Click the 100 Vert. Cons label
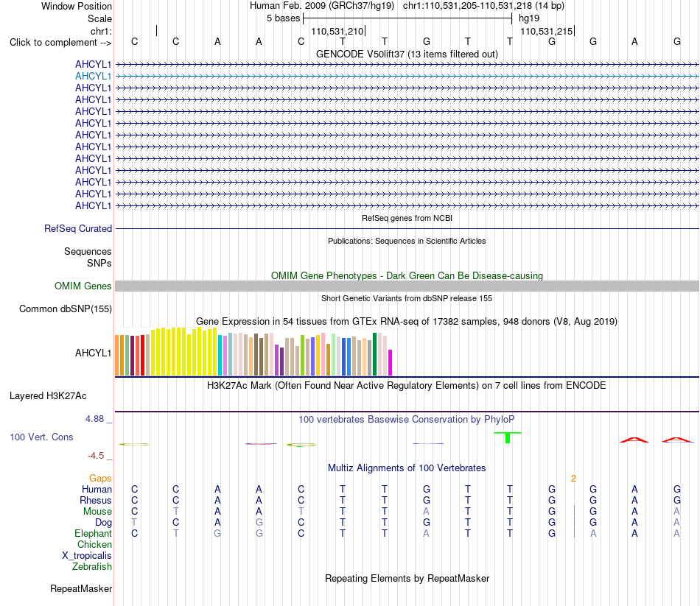Viewport: 700px width, 606px height. (x=41, y=437)
